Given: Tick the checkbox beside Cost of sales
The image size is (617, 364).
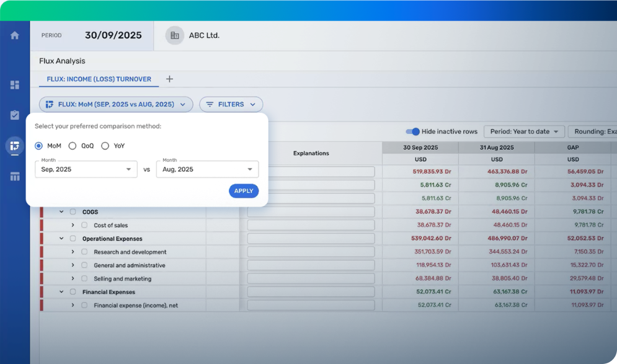Looking at the screenshot, I should tap(84, 225).
